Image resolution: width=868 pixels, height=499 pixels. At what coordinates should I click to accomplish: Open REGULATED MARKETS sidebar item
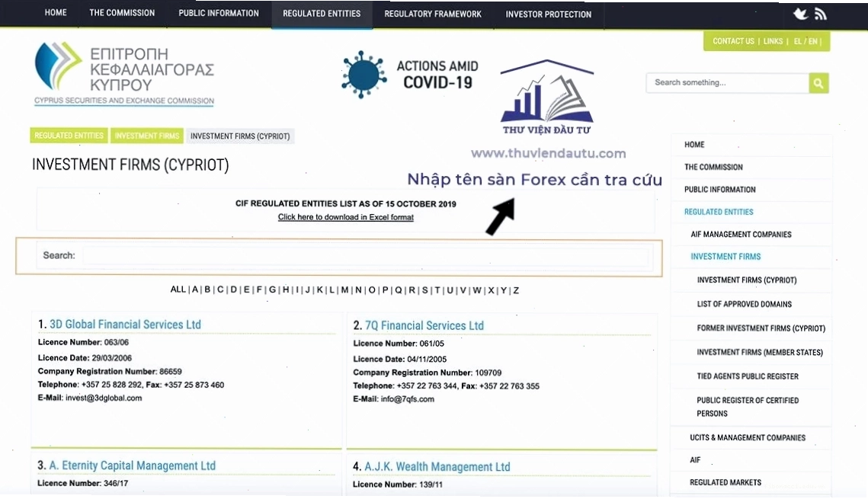725,482
